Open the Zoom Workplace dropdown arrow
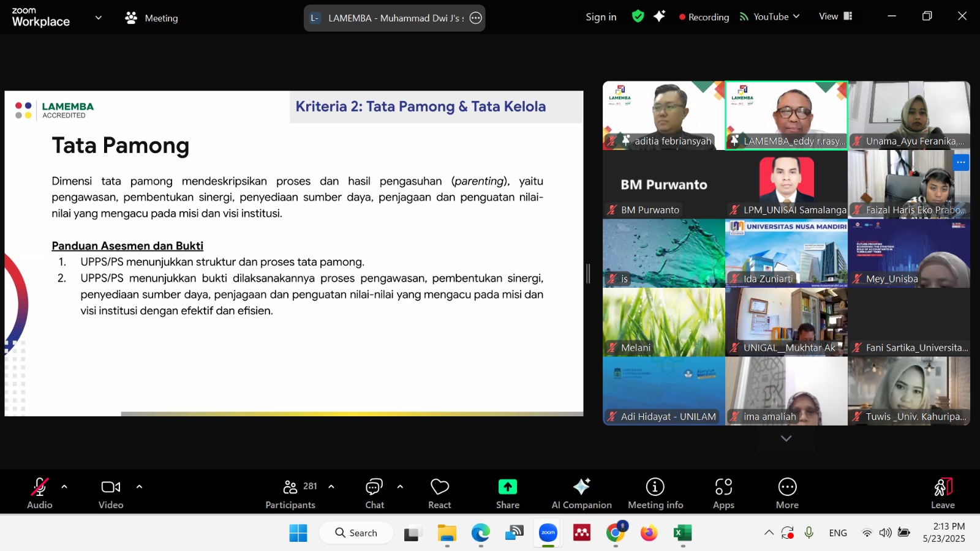 pyautogui.click(x=98, y=18)
